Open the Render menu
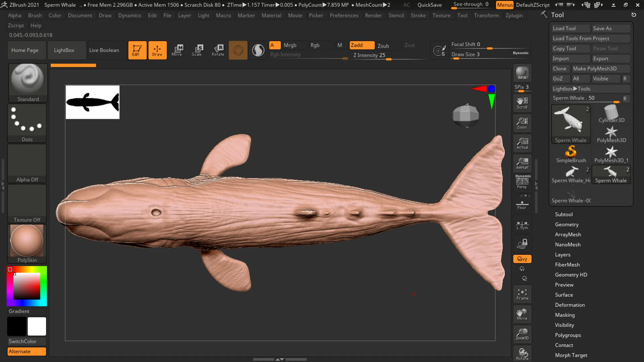Screen dimensions: 644x362 (x=373, y=15)
